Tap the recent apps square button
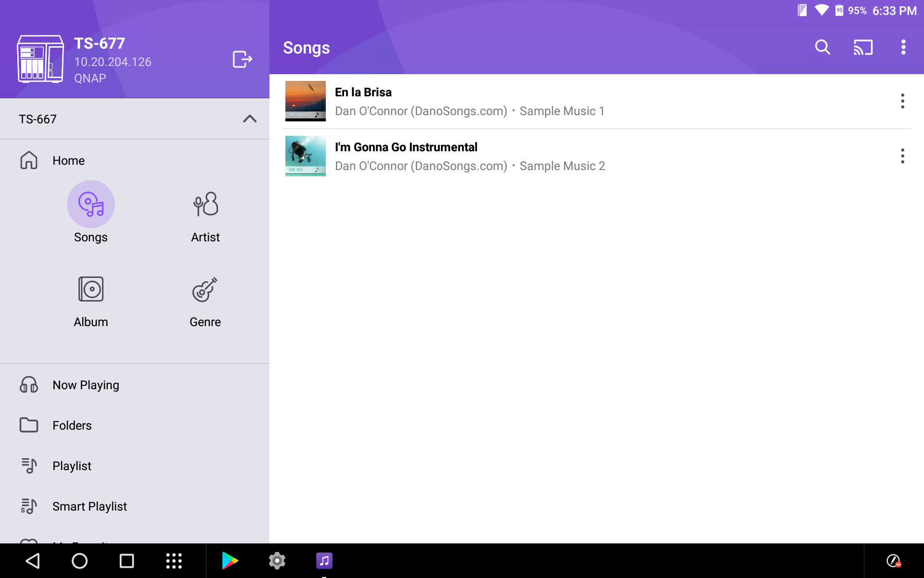Image resolution: width=924 pixels, height=578 pixels. click(x=127, y=561)
